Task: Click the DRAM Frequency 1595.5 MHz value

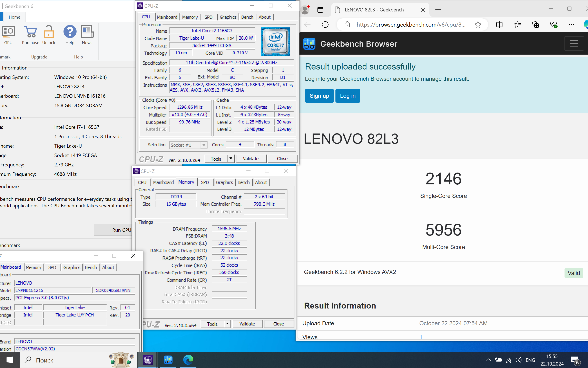Action: pyautogui.click(x=229, y=229)
